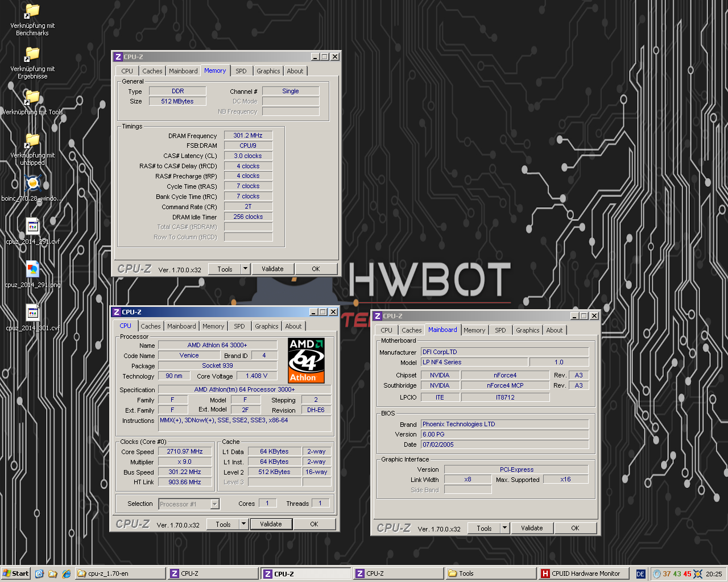Image resolution: width=728 pixels, height=582 pixels.
Task: Click the green tray temperature reading 43
Action: (677, 574)
